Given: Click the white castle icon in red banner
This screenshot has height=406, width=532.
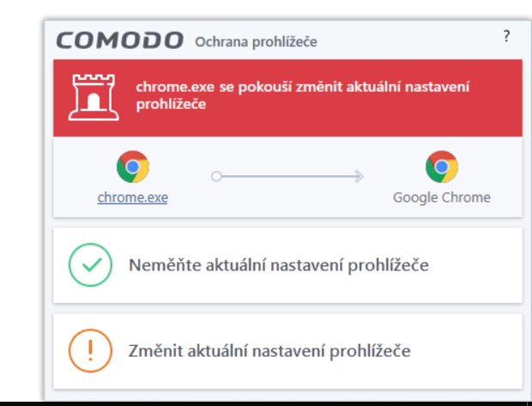Looking at the screenshot, I should 92,97.
